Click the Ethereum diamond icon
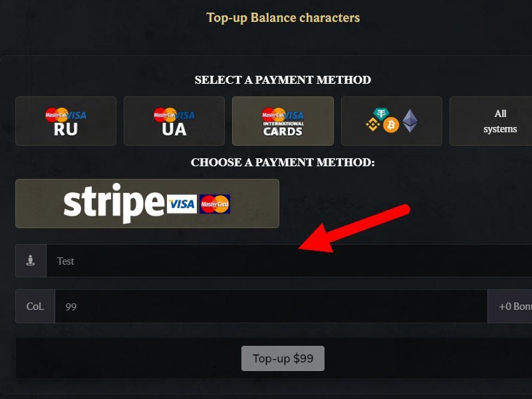 click(410, 120)
